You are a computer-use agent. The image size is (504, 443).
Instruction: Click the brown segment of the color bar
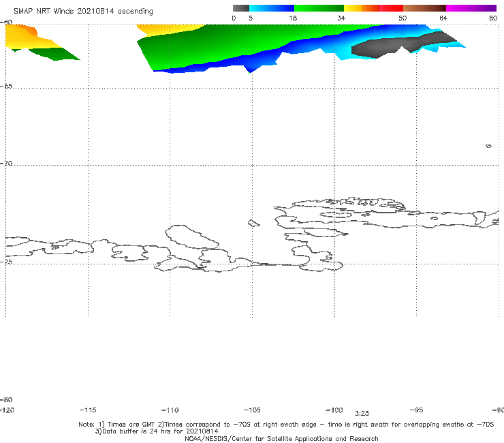pyautogui.click(x=424, y=8)
